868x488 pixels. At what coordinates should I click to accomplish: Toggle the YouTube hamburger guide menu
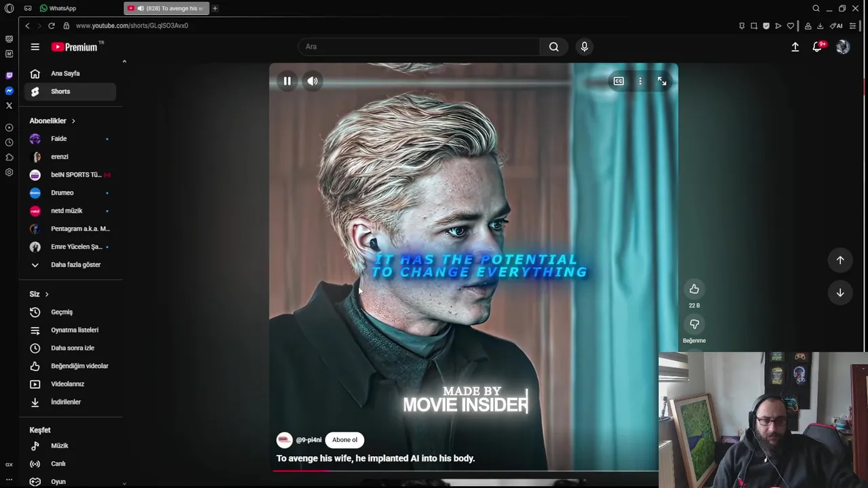[35, 47]
